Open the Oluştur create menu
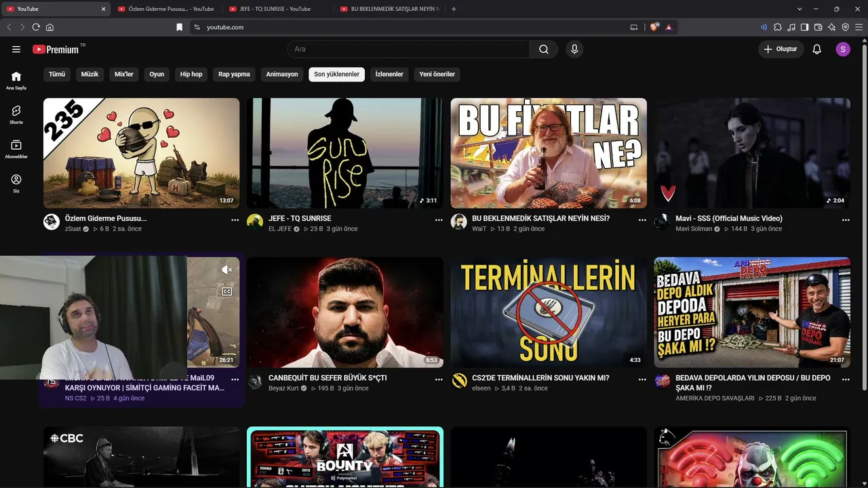Viewport: 868px width, 488px height. 781,49
